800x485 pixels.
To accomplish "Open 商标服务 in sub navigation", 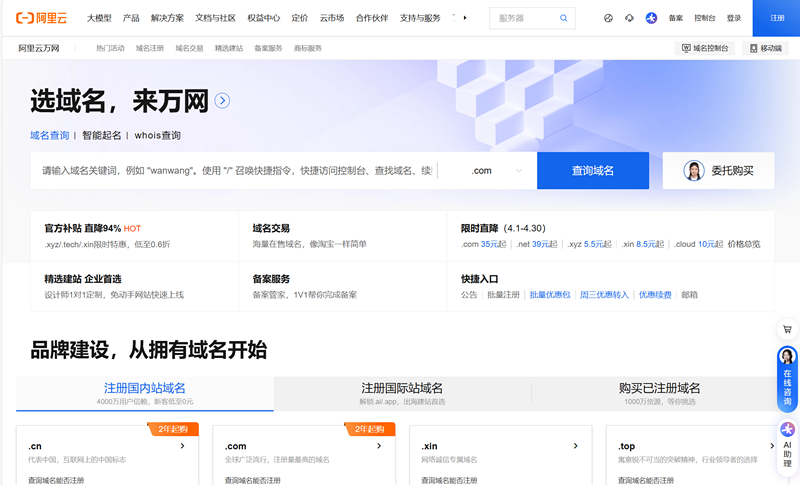I will (x=308, y=48).
